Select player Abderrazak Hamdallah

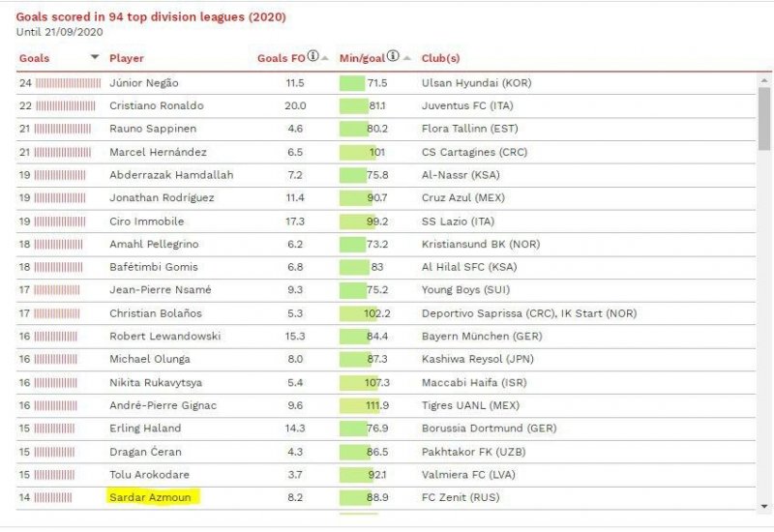click(171, 175)
